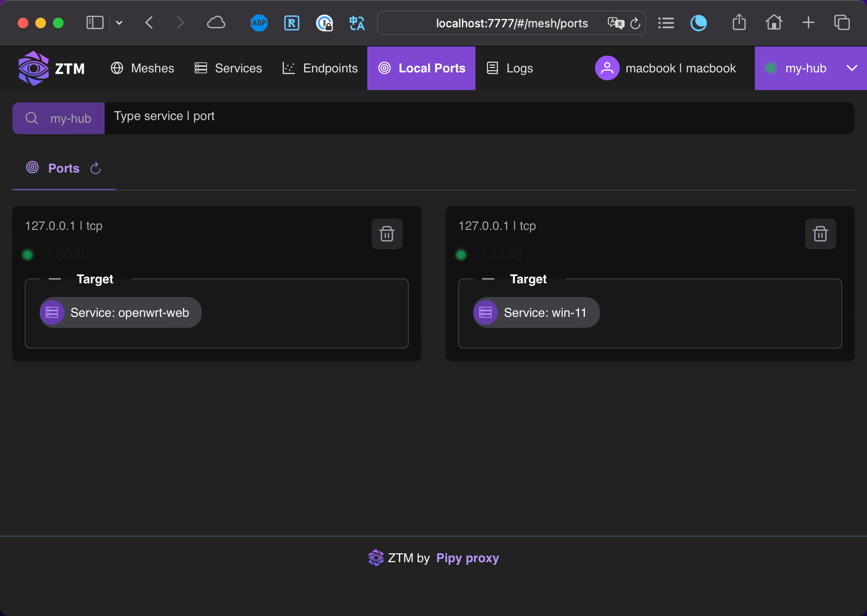The width and height of the screenshot is (867, 616).
Task: Open the Pipy proxy link
Action: point(467,558)
